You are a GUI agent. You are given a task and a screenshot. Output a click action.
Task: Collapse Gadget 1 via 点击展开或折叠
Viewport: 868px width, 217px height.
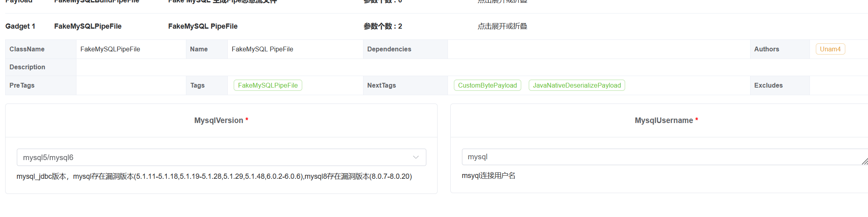(502, 26)
